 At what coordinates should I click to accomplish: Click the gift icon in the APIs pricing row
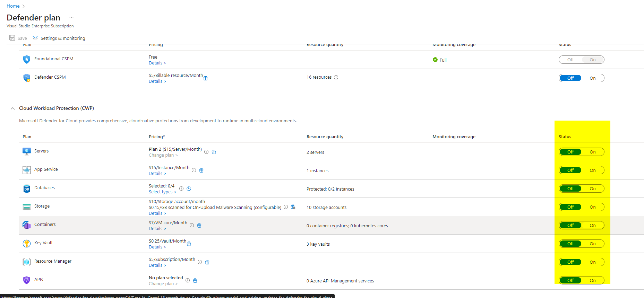tap(195, 280)
